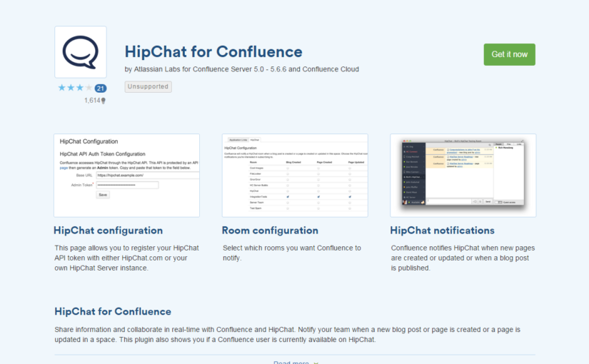Click the paragraph starting 'Share information and collaborate'
589x364 pixels.
(x=288, y=334)
